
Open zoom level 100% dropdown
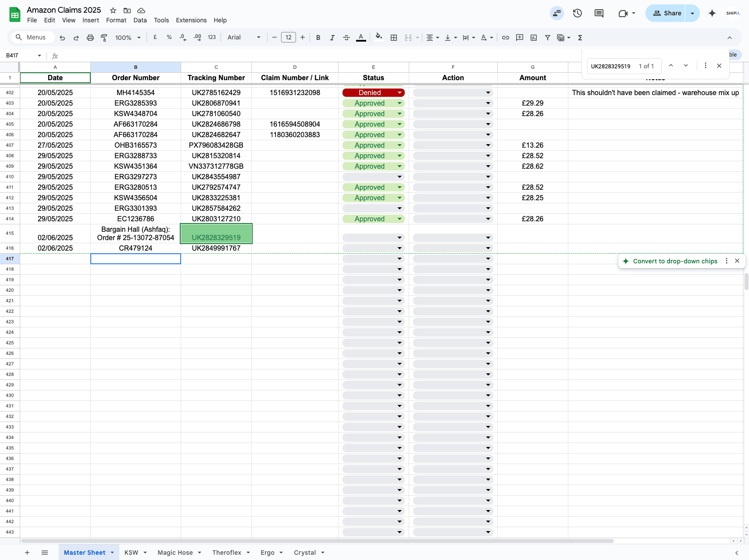click(128, 38)
